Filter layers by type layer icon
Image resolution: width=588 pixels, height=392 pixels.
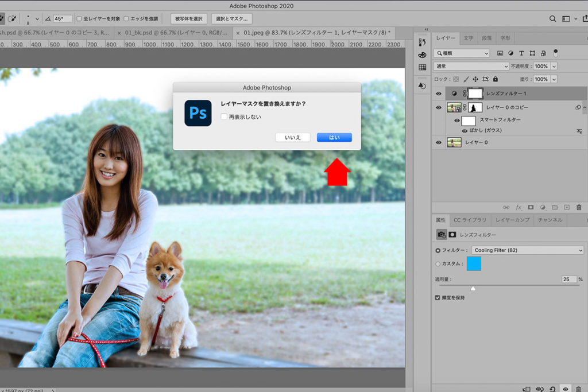click(x=521, y=53)
